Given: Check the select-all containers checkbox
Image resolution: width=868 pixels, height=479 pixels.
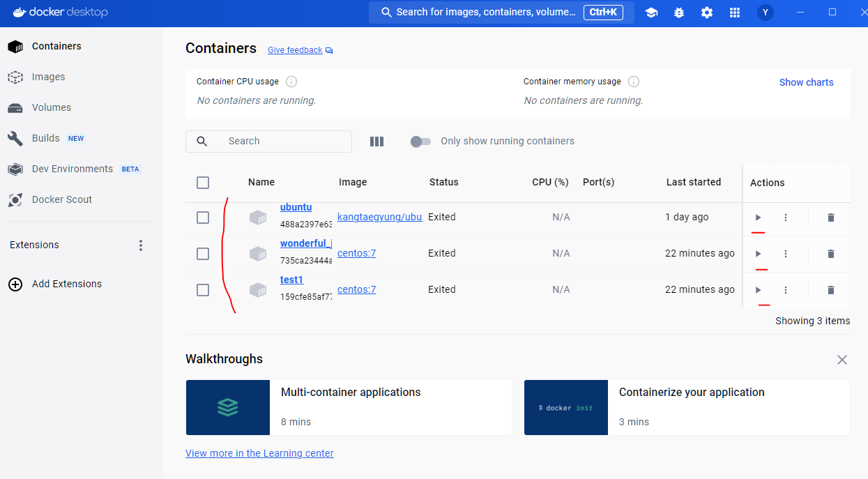Looking at the screenshot, I should [203, 183].
